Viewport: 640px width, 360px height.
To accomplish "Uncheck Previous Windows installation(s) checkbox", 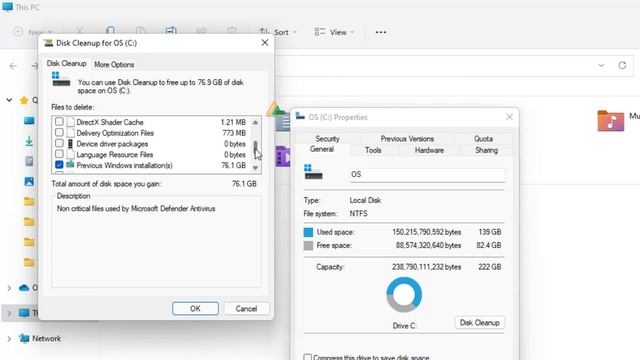I will click(59, 165).
